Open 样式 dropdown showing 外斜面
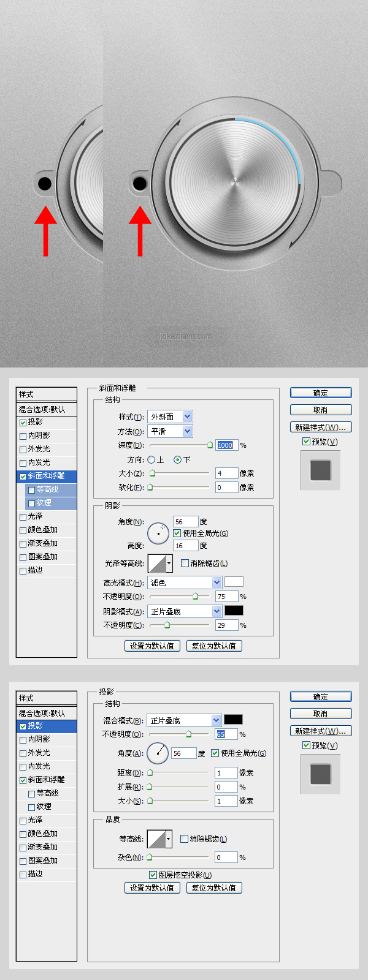 coord(170,417)
